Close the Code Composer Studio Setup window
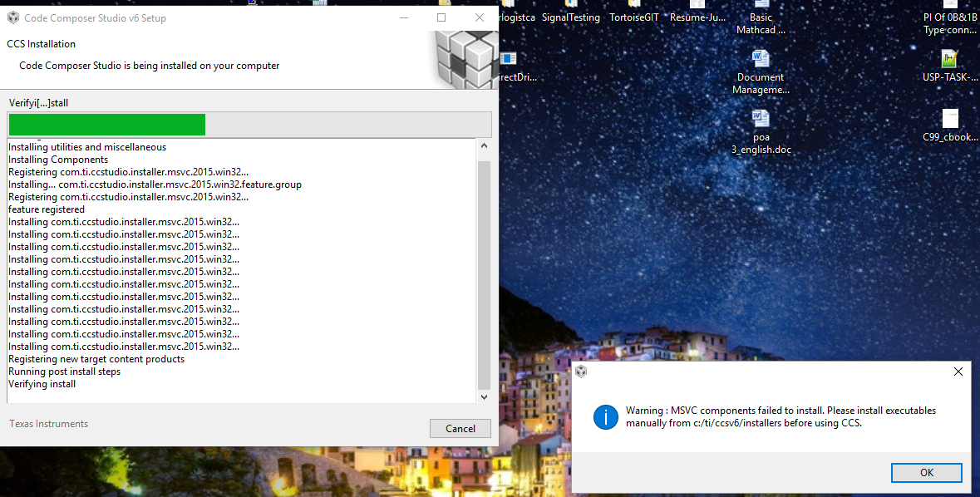Screen dimensions: 980x497 (x=480, y=17)
